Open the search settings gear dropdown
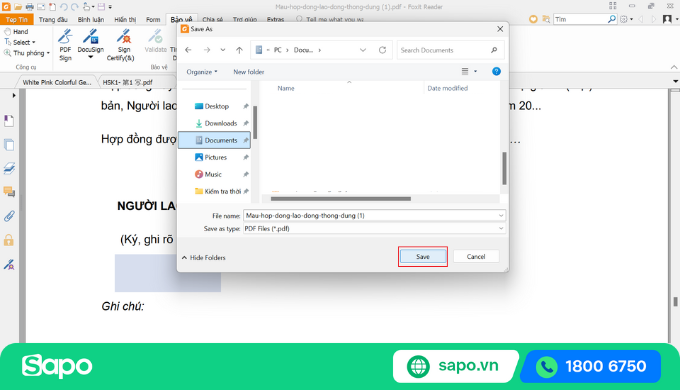 (x=626, y=19)
